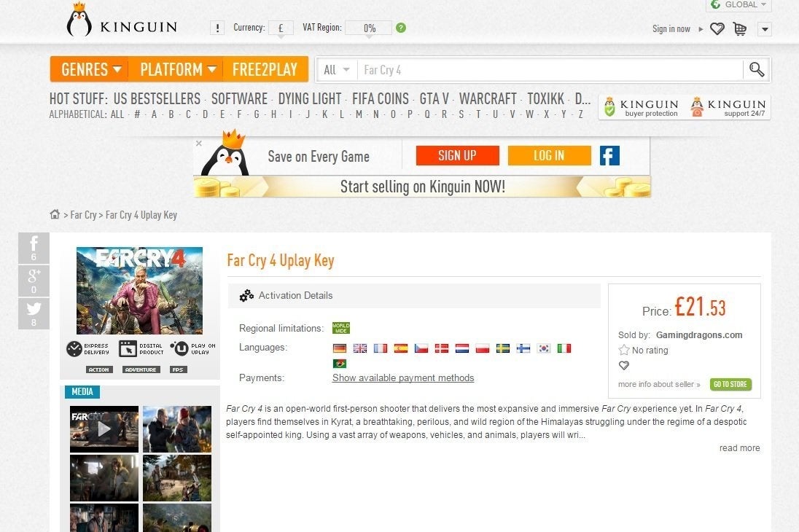799x532 pixels.
Task: Click the seller rating star
Action: (623, 351)
